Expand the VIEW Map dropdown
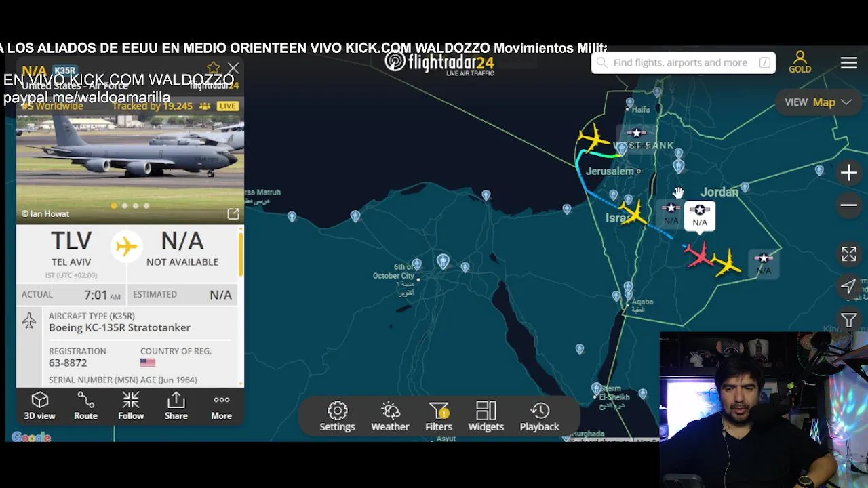Viewport: 868px width, 488px height. tap(818, 102)
